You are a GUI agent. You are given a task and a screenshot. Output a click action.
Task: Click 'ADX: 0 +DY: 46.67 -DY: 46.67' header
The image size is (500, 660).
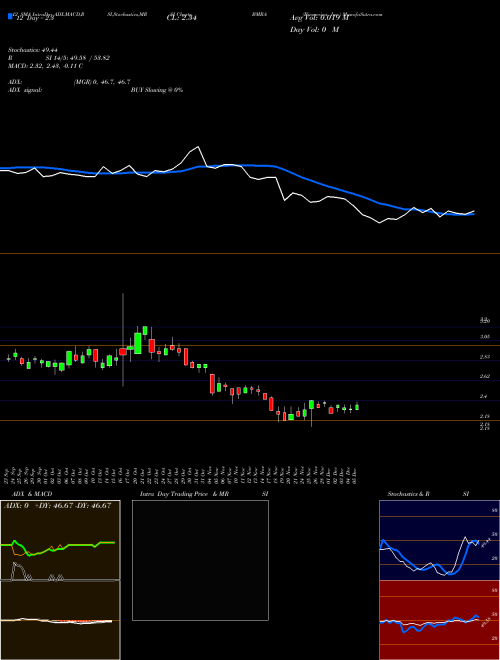(x=57, y=506)
